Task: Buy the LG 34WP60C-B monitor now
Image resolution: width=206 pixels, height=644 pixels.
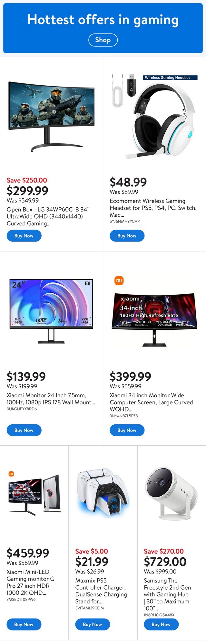Action: [24, 236]
